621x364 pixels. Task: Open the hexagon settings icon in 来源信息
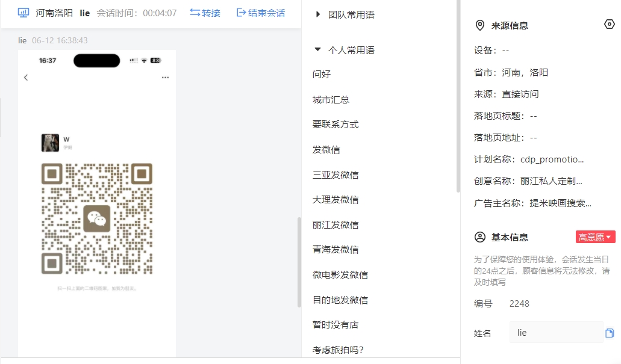pyautogui.click(x=610, y=24)
